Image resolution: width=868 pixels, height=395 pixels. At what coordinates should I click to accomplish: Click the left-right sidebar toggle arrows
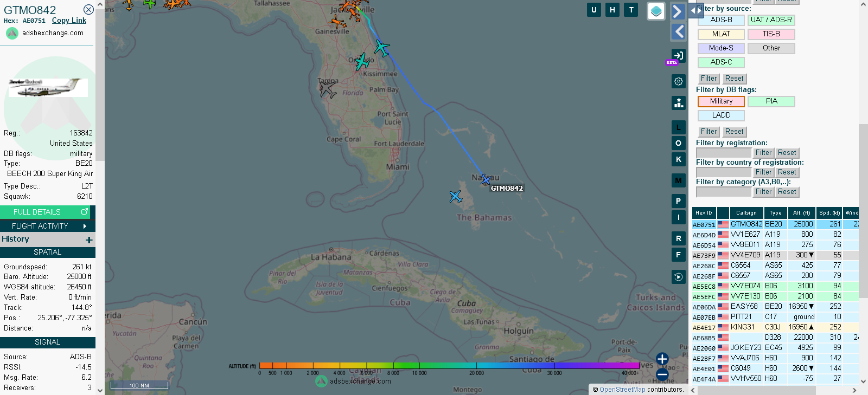click(x=695, y=10)
